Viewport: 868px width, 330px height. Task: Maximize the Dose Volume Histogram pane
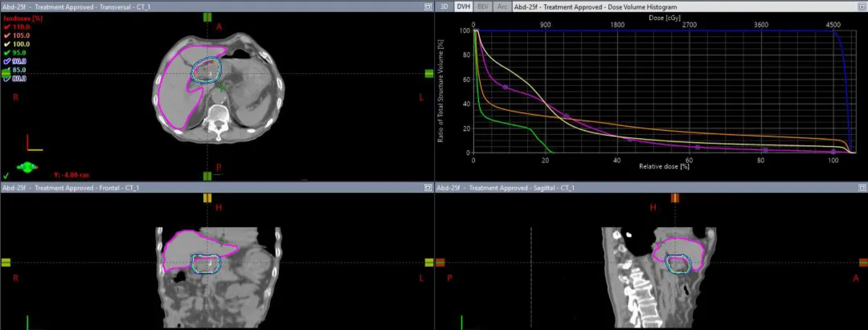[862, 7]
